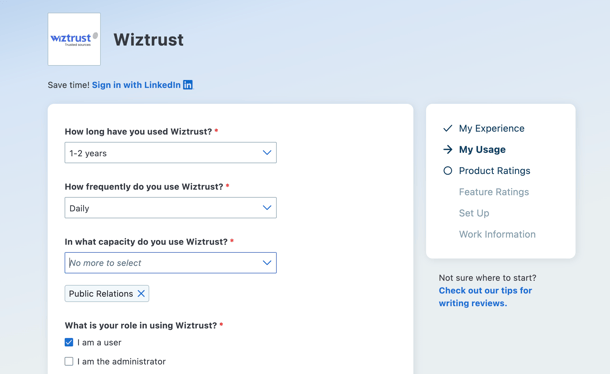Click the What is your role in using Wiztrust label

tap(141, 325)
